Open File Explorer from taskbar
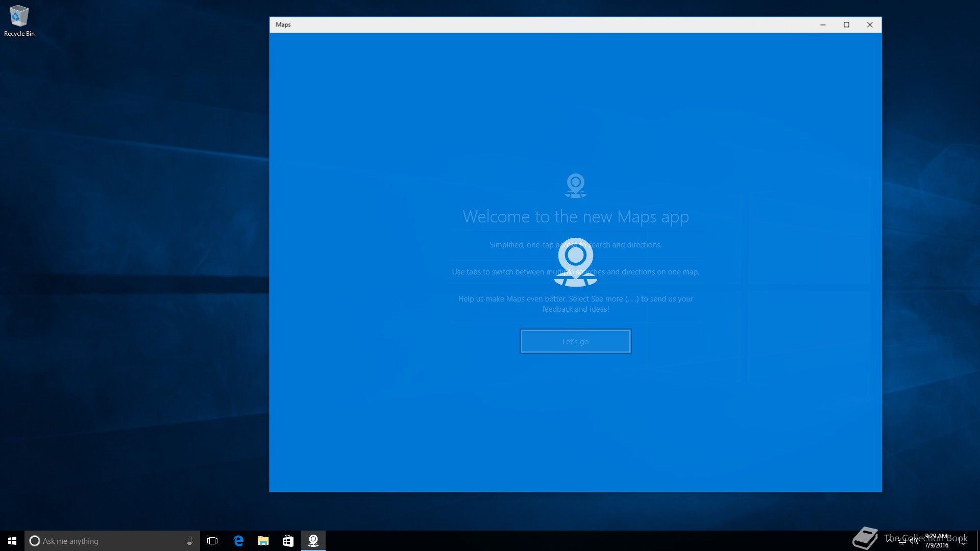Screen dimensions: 980x551 263,541
